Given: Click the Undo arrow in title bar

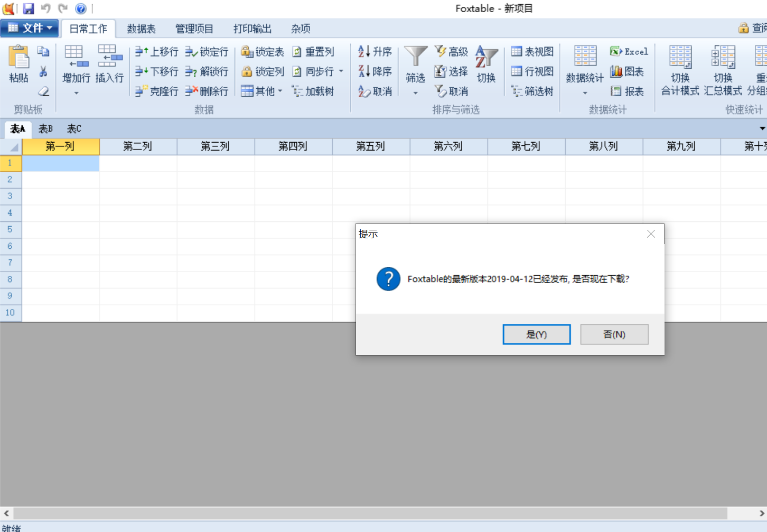Looking at the screenshot, I should point(46,8).
